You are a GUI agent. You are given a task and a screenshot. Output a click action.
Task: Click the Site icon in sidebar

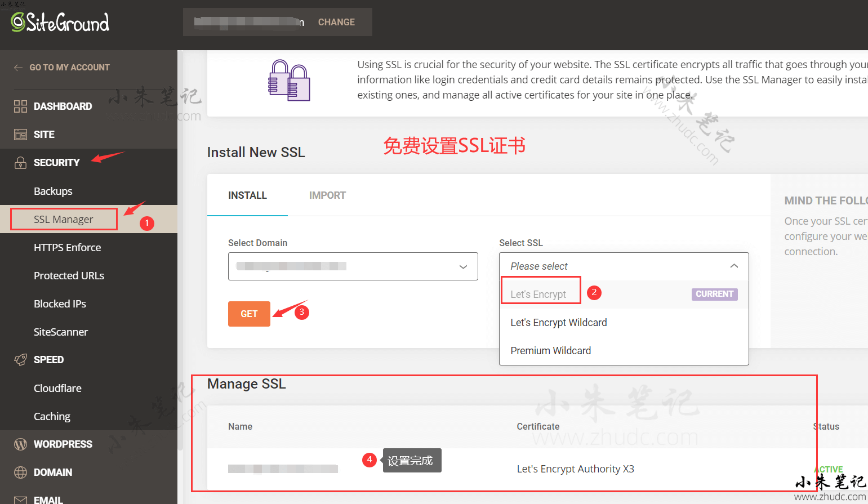tap(20, 135)
